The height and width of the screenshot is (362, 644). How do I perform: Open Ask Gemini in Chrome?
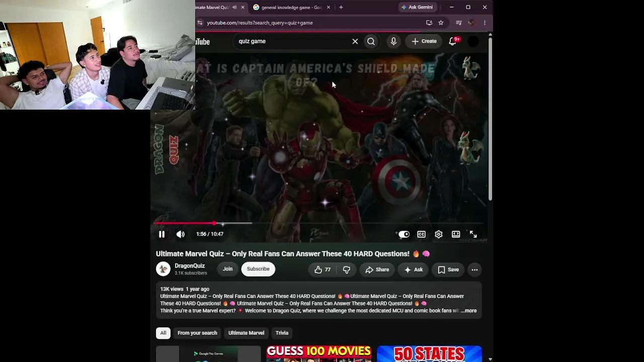pos(417,8)
